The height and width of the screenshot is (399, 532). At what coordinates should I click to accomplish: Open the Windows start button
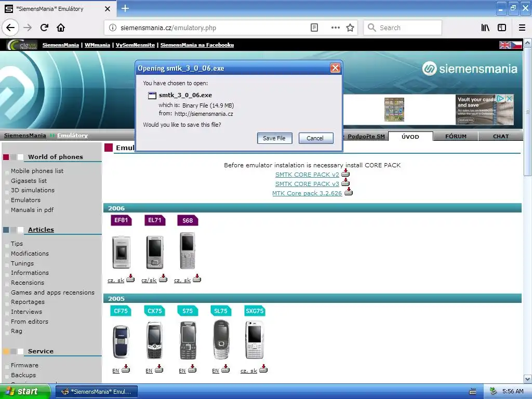point(25,392)
